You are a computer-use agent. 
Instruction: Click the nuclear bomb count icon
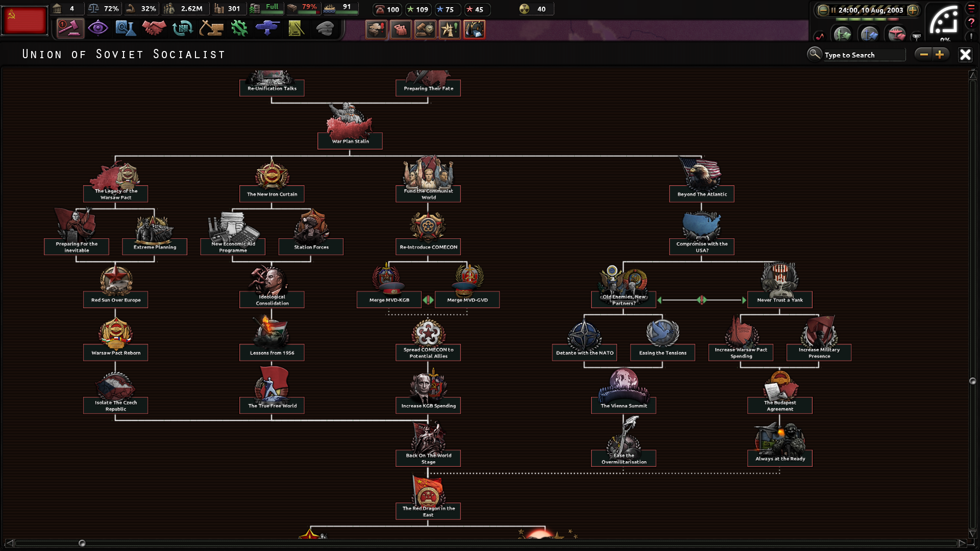524,9
